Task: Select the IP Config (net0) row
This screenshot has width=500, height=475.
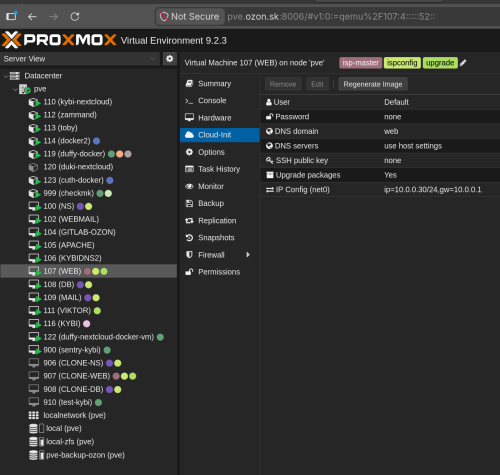Action: pos(380,190)
